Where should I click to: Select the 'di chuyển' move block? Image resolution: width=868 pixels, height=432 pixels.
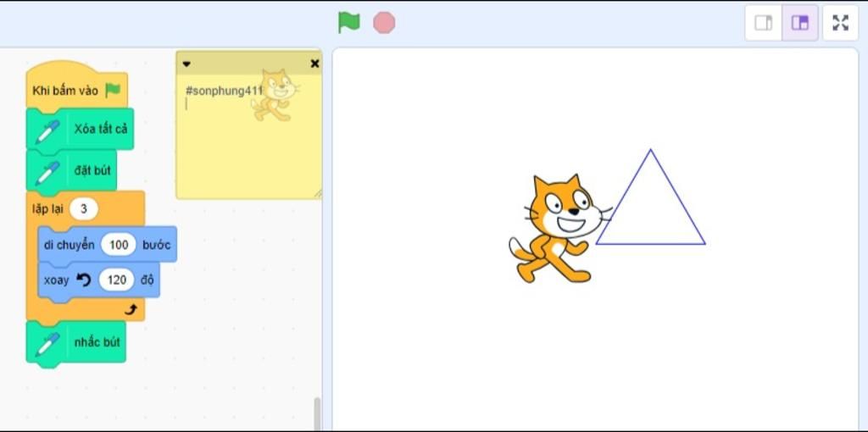108,245
